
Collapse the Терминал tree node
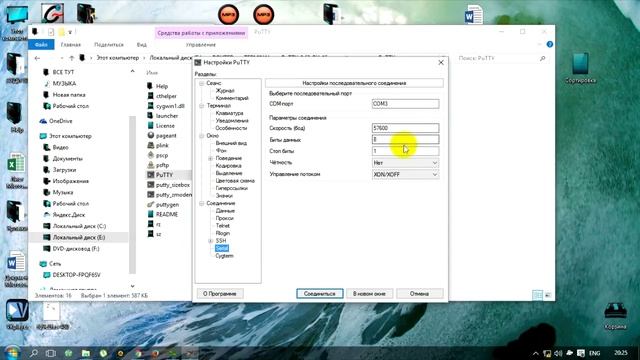202,106
